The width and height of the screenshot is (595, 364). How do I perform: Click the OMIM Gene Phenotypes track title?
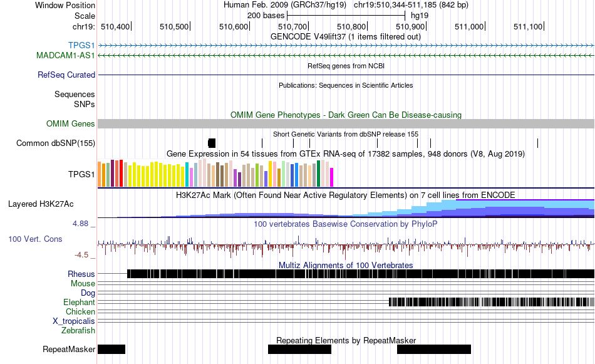pyautogui.click(x=346, y=115)
